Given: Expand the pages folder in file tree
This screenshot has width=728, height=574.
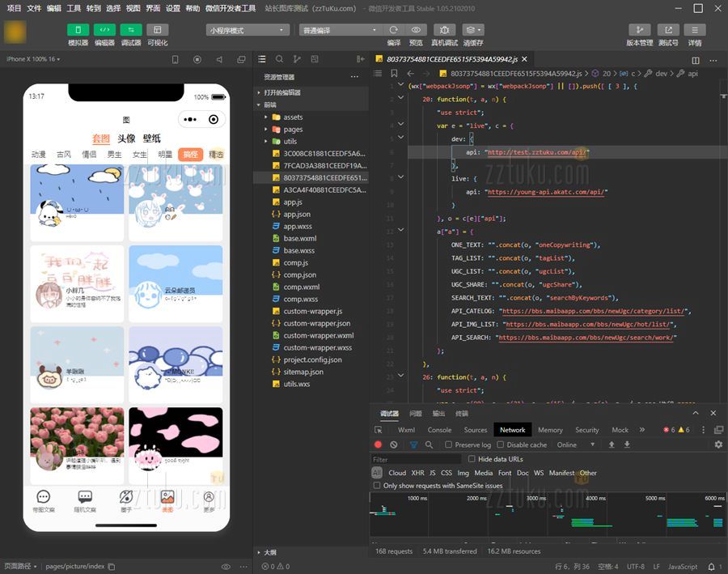Looking at the screenshot, I should [x=293, y=130].
